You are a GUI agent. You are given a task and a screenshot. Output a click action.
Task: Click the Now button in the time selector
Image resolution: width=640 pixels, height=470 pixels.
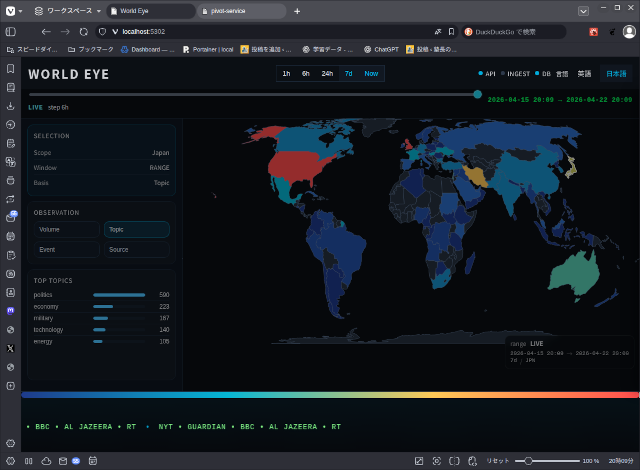371,74
